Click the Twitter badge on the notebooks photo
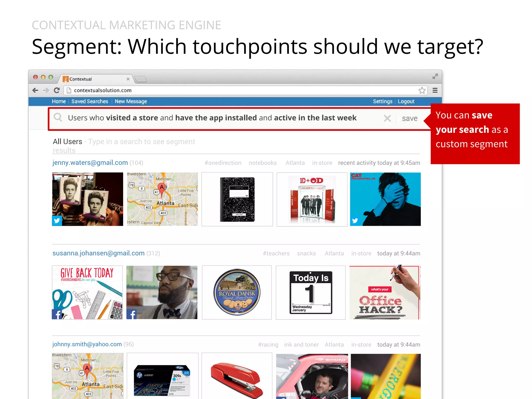532x399 pixels. click(57, 221)
